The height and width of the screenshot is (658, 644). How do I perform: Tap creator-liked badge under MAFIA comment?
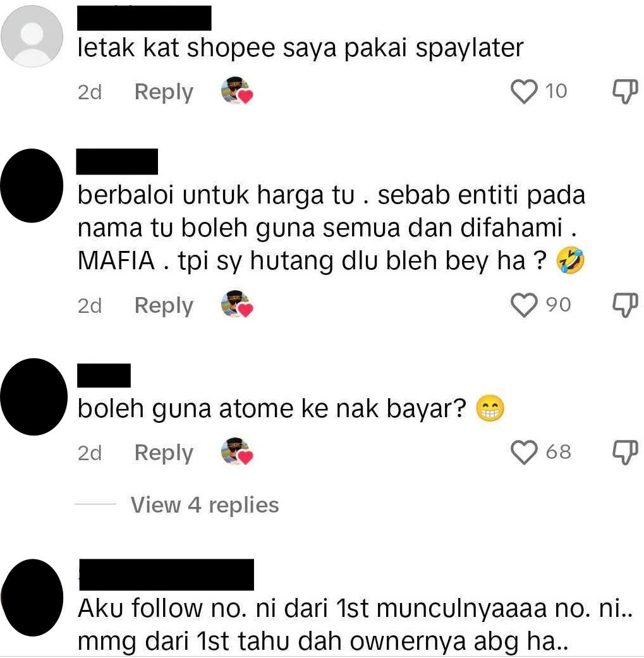click(237, 303)
